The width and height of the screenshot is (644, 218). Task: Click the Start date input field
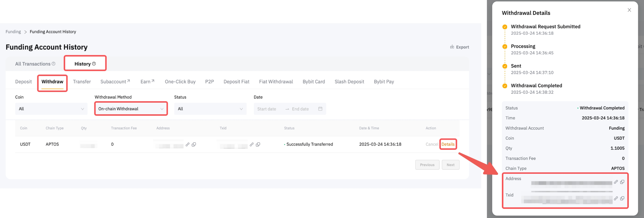(267, 109)
